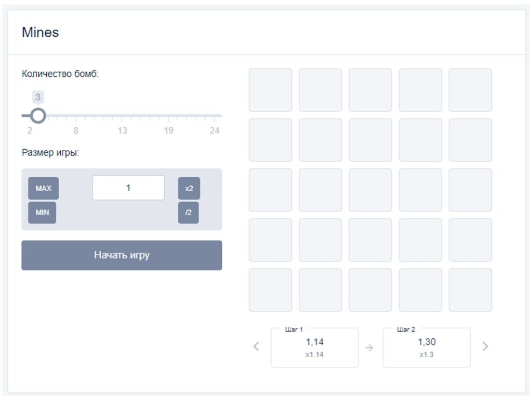532x397 pixels.
Task: Select the Шаг 1 multiplier card
Action: 314,348
